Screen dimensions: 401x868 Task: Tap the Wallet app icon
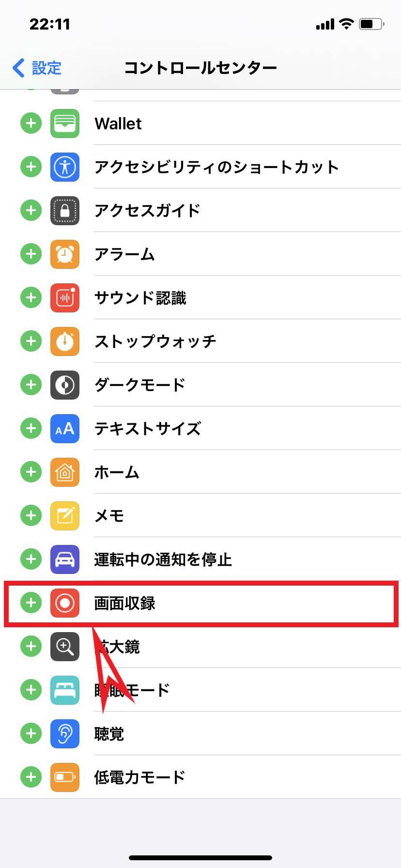65,124
